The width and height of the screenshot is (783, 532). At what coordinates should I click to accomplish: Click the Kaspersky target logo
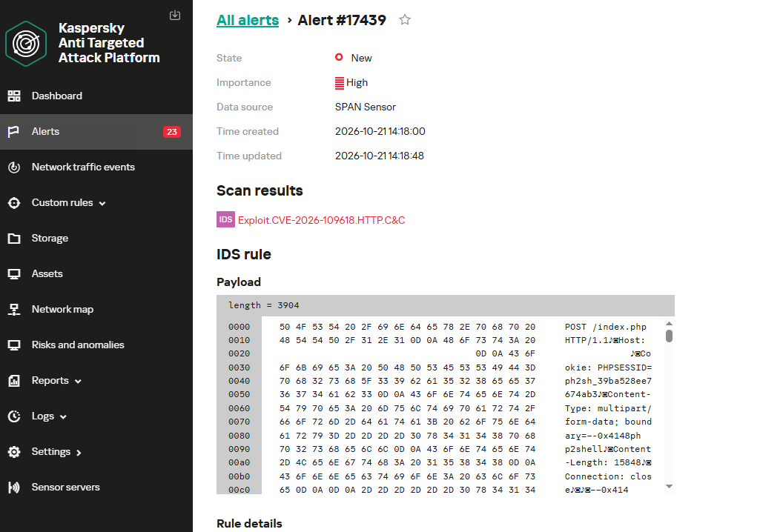26,44
